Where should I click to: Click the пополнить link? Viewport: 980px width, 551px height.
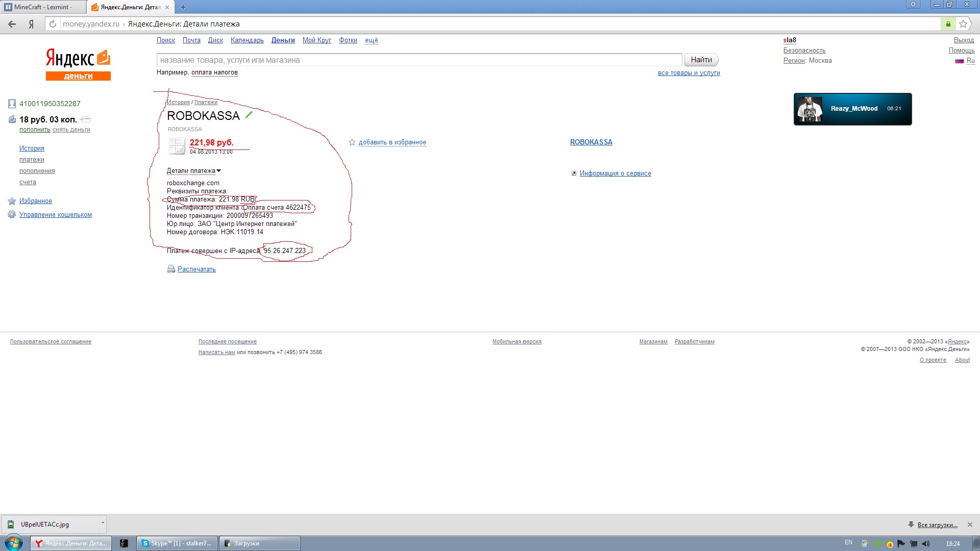coord(35,130)
